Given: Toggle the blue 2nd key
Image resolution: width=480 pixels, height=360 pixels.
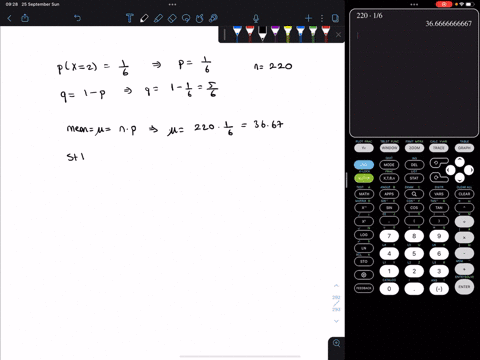Looking at the screenshot, I should pyautogui.click(x=364, y=165).
